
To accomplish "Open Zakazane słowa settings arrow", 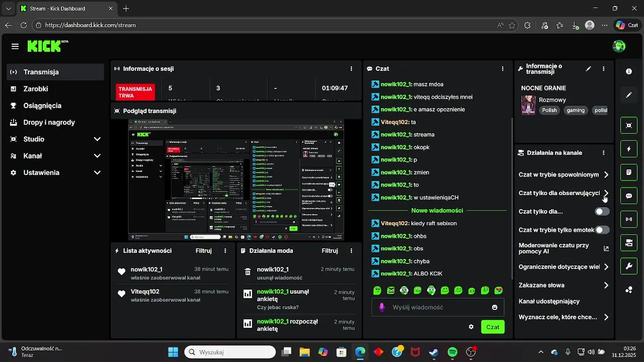I will point(606,286).
